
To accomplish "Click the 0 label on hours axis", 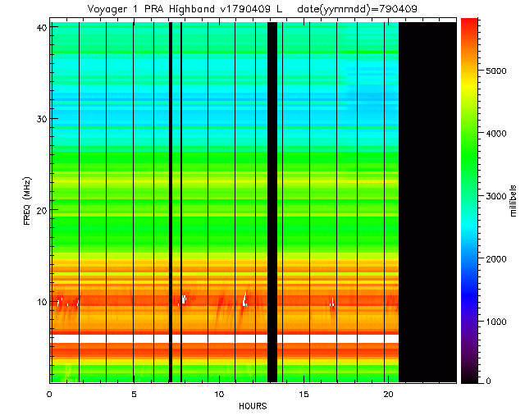I will pos(49,395).
